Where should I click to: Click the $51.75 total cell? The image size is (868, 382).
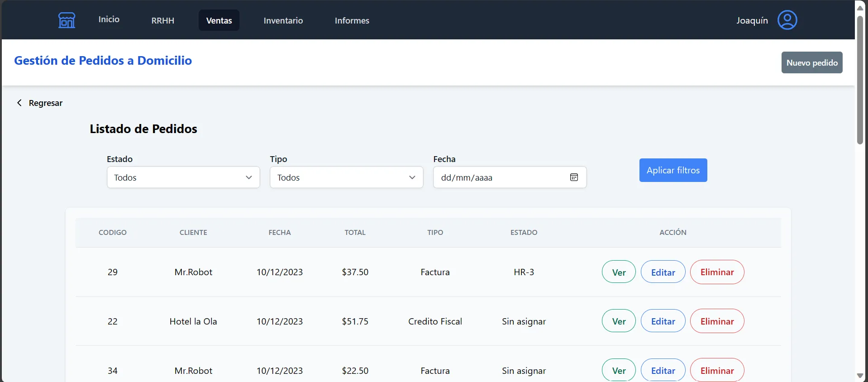click(355, 321)
